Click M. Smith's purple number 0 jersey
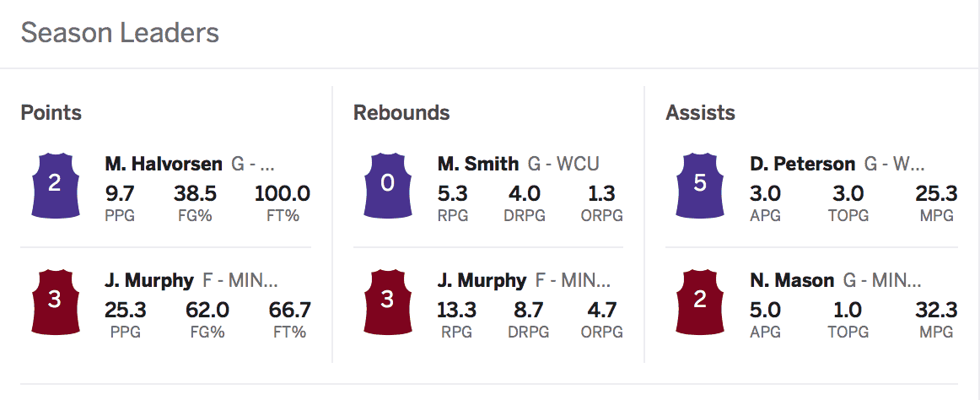 tap(387, 185)
